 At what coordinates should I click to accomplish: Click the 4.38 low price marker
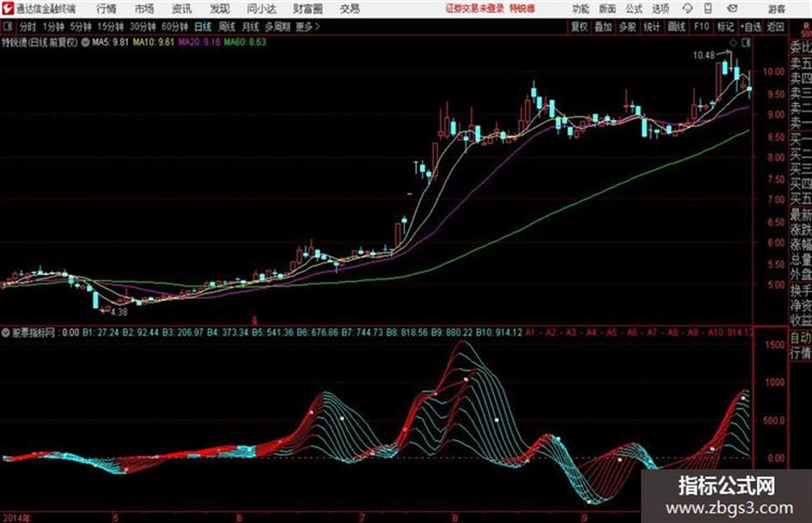(119, 312)
